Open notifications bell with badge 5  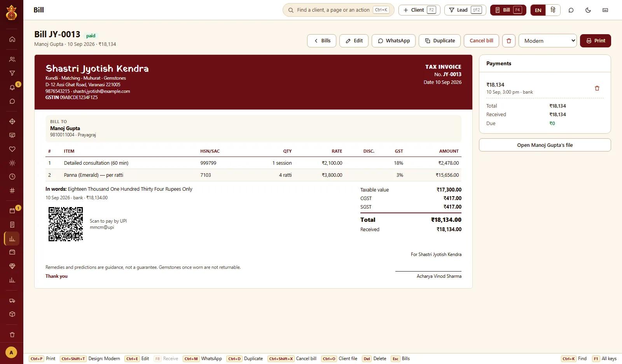click(x=12, y=87)
